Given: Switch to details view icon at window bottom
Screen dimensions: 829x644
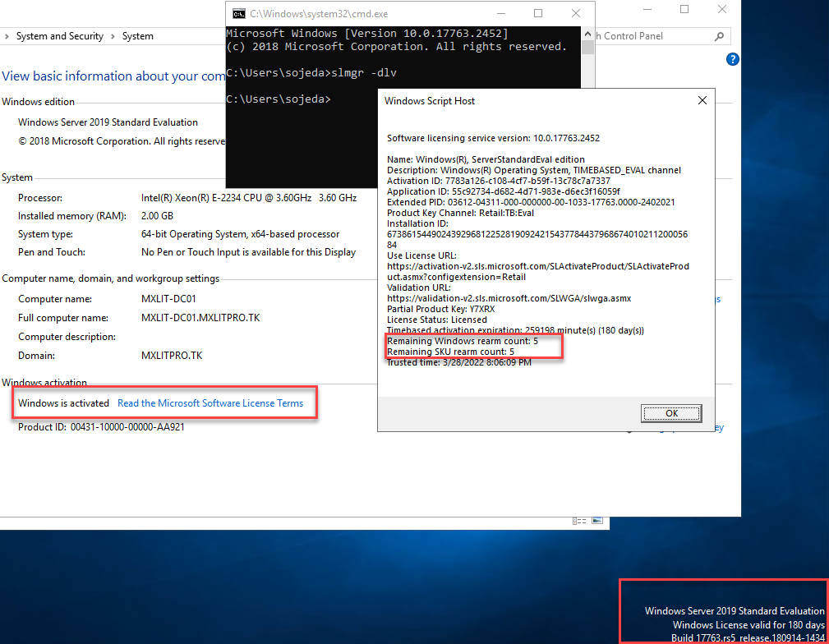Looking at the screenshot, I should 578,521.
